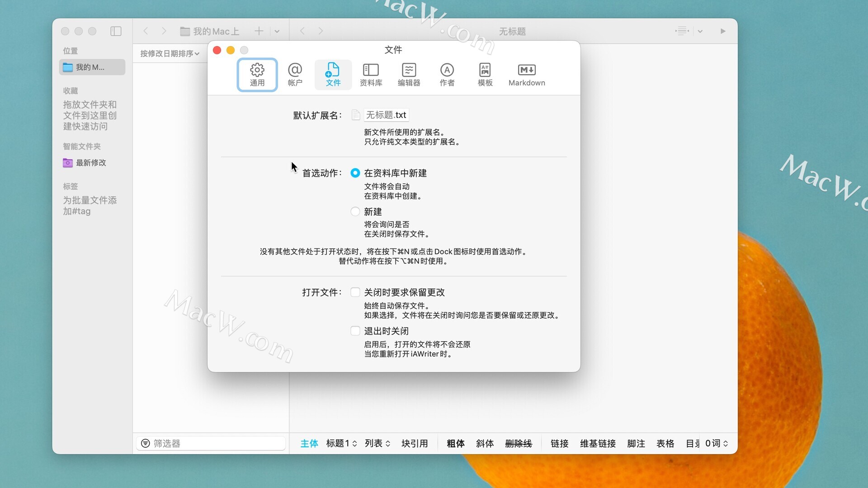
Task: Switch to the 编辑器 (Editor) preferences tab
Action: click(x=409, y=75)
